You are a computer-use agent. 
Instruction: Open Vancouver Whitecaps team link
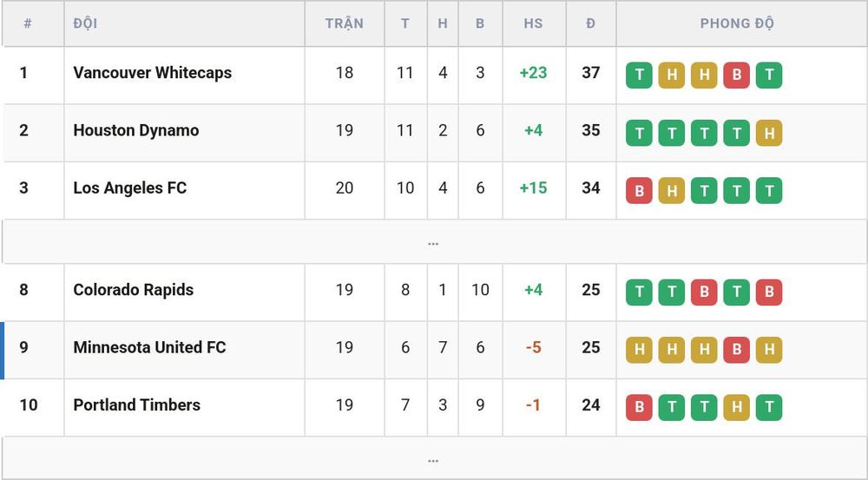pyautogui.click(x=152, y=73)
